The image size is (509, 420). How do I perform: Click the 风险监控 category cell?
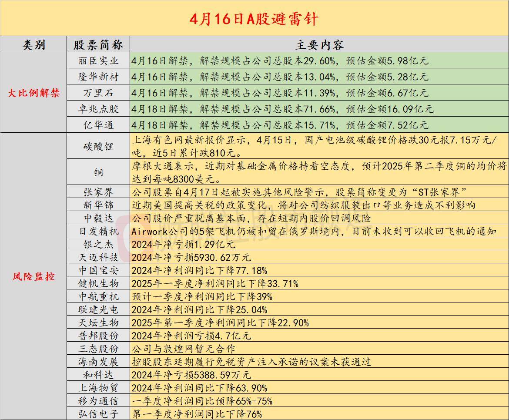coord(33,276)
